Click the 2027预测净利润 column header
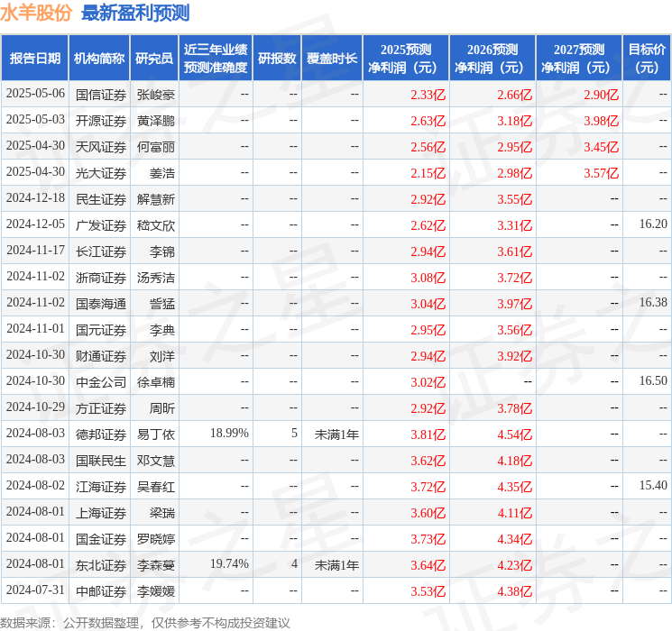The width and height of the screenshot is (672, 631). tap(579, 59)
